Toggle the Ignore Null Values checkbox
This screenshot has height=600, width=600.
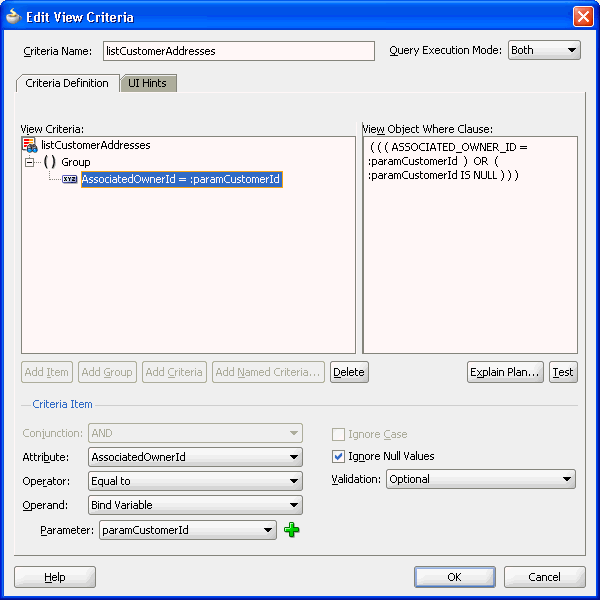(x=338, y=456)
